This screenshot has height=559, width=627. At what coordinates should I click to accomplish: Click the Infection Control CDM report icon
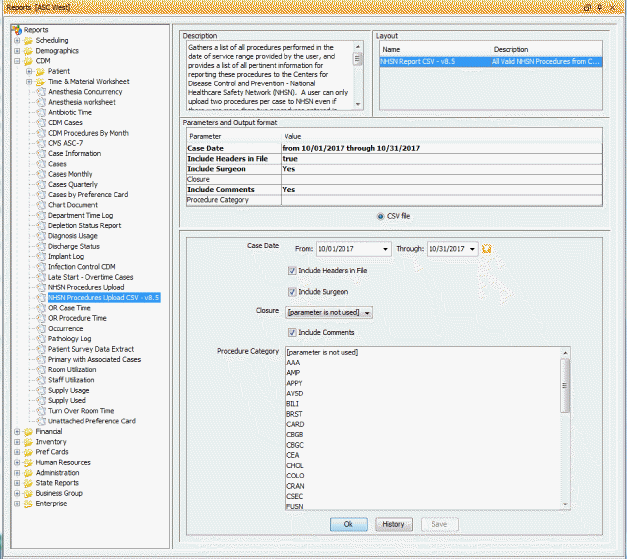tap(41, 267)
